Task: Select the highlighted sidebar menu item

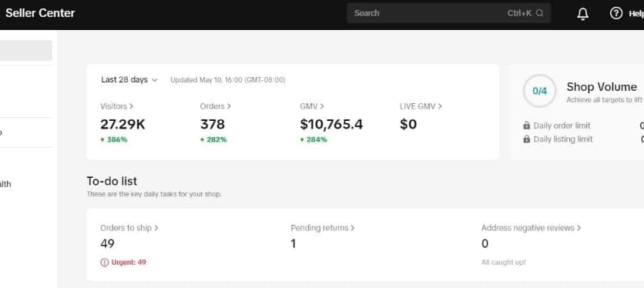Action: (x=26, y=51)
